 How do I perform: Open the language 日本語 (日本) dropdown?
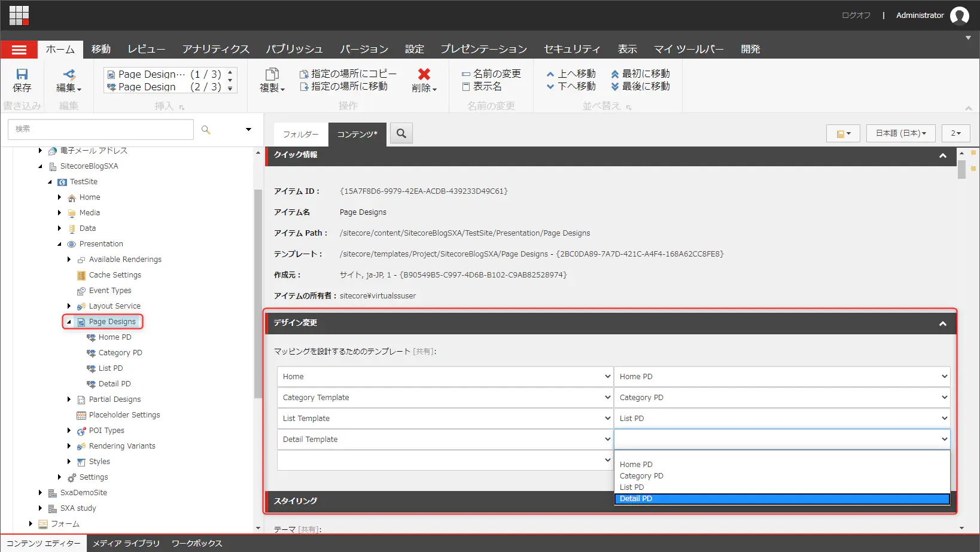click(901, 133)
